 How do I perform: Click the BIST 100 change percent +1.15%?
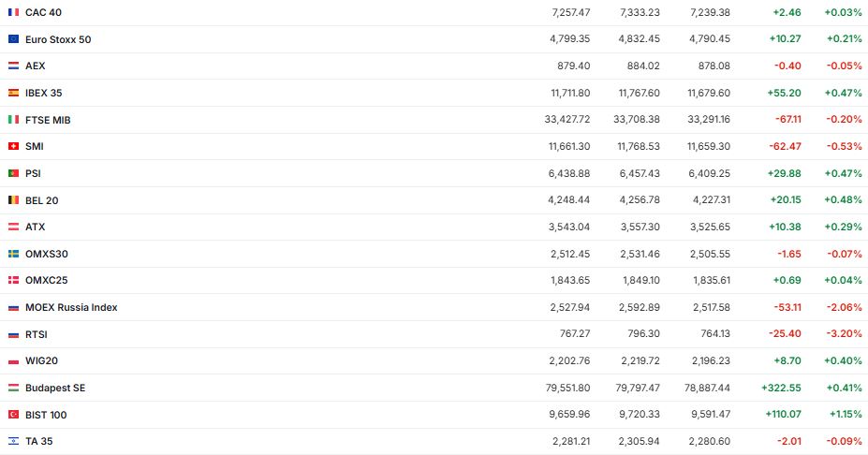843,415
